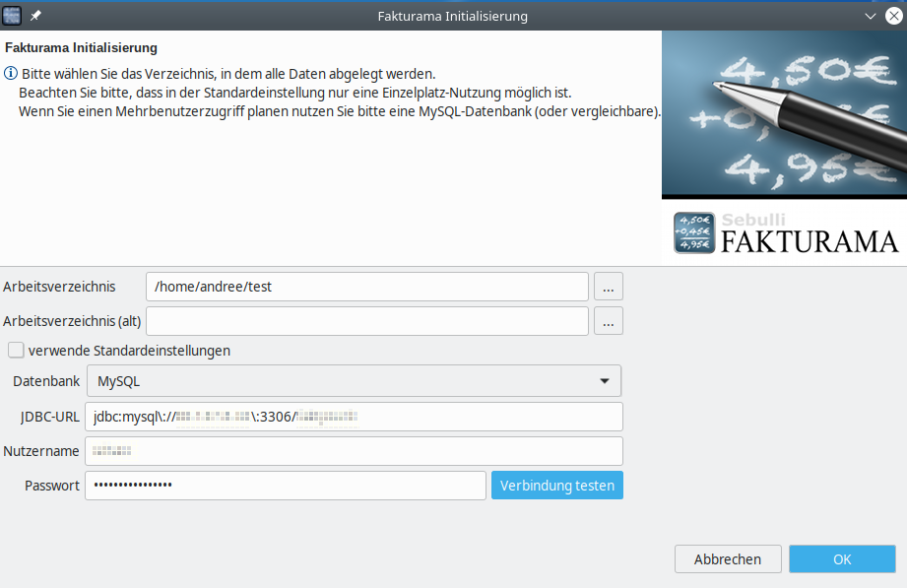The width and height of the screenshot is (907, 588).
Task: Click the blue info icon beside the message
Action: point(11,74)
